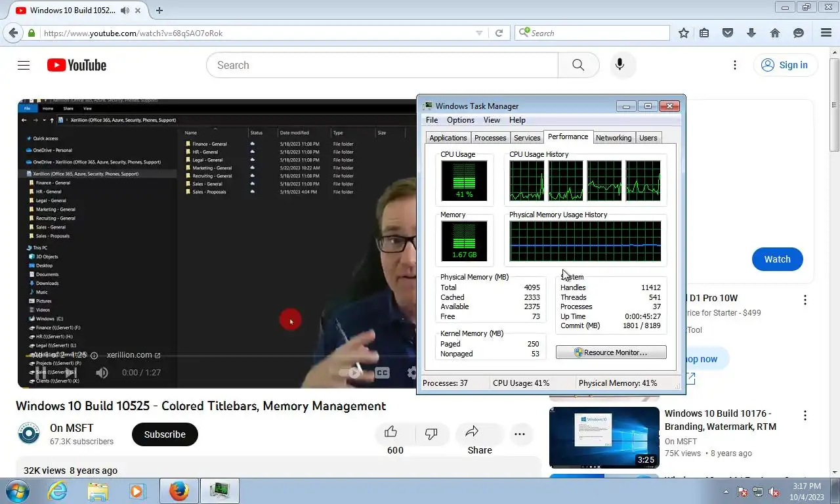
Task: Skip to the next video
Action: point(72,373)
